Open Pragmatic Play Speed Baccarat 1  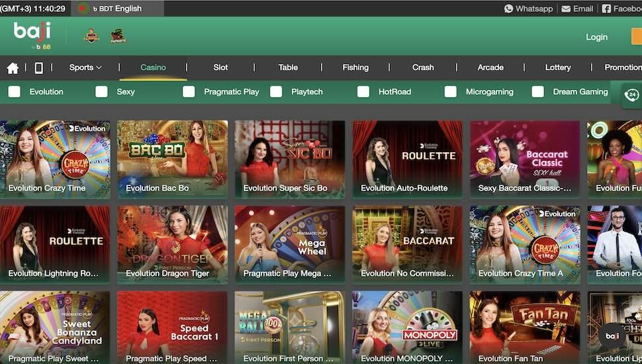[x=172, y=328]
